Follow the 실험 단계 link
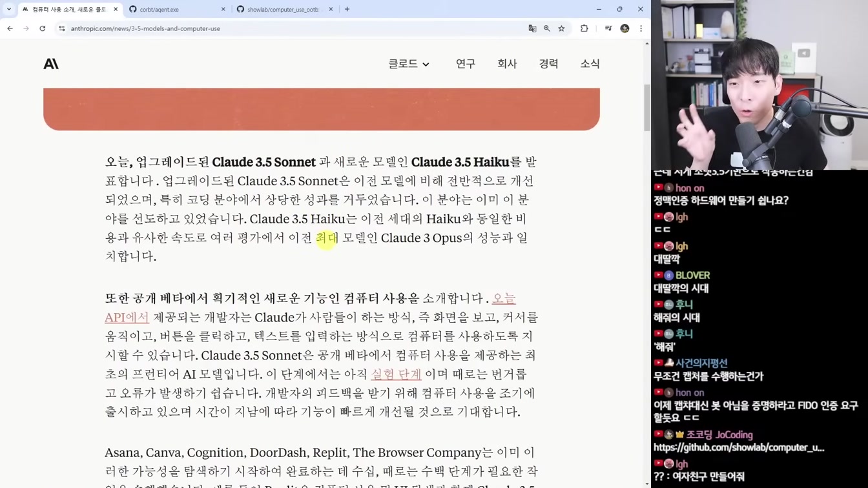This screenshot has height=488, width=868. 396,374
